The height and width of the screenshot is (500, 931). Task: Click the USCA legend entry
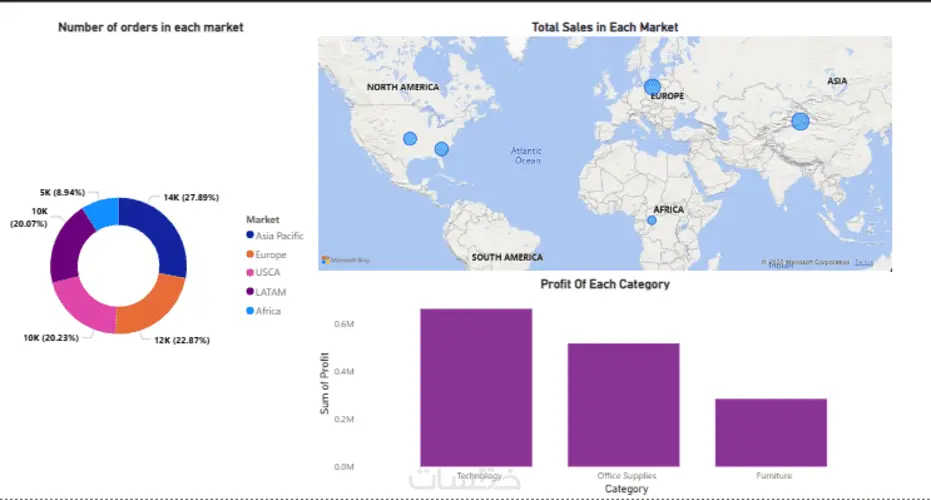click(x=269, y=273)
